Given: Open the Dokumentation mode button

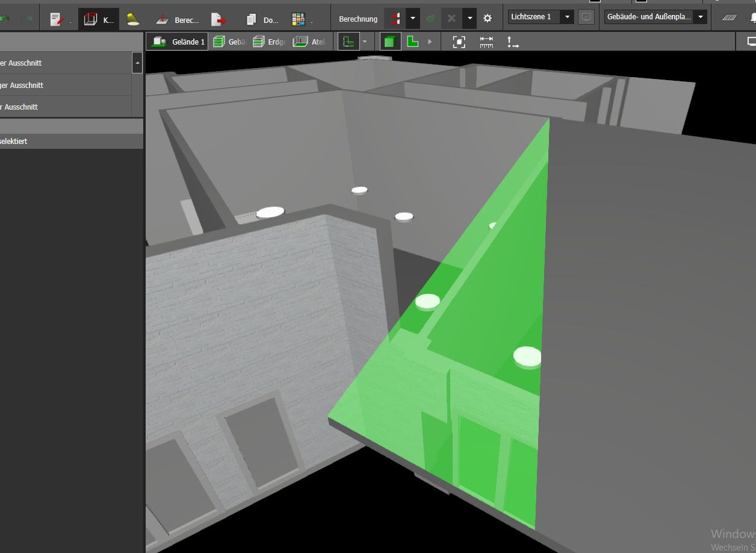Looking at the screenshot, I should (x=262, y=19).
